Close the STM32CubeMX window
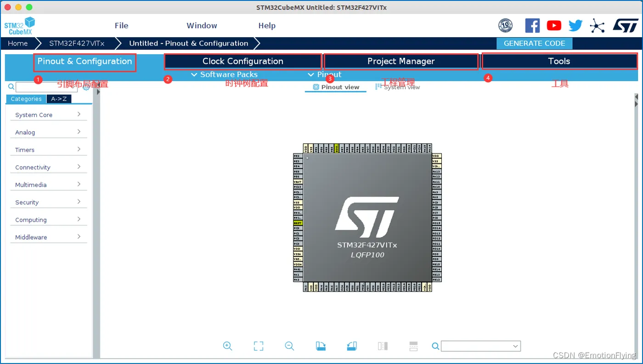The height and width of the screenshot is (364, 643). (x=7, y=7)
